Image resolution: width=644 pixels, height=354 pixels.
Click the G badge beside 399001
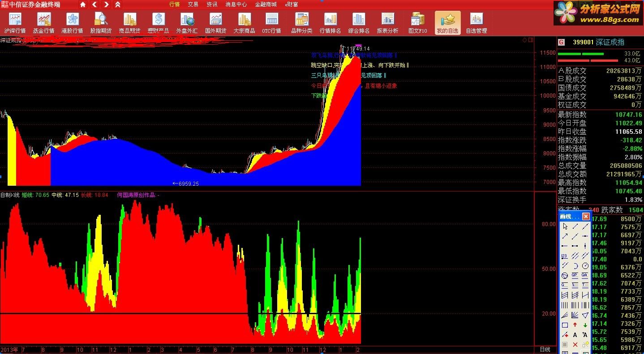point(561,42)
